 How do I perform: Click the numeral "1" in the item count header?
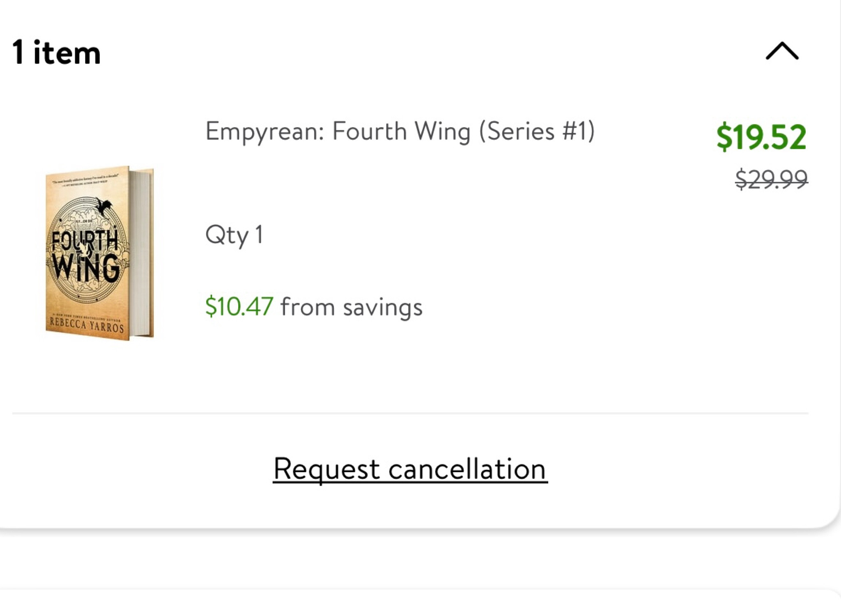click(18, 53)
